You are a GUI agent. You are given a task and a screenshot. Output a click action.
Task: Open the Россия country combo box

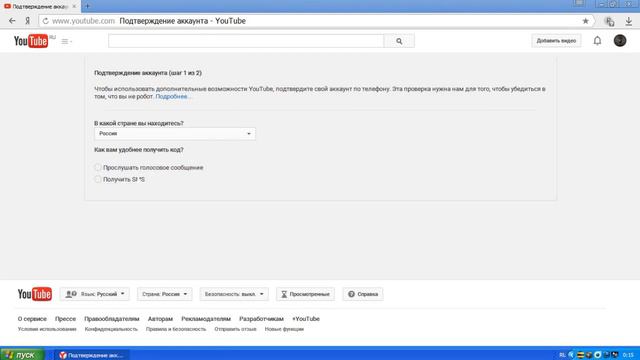coord(175,133)
